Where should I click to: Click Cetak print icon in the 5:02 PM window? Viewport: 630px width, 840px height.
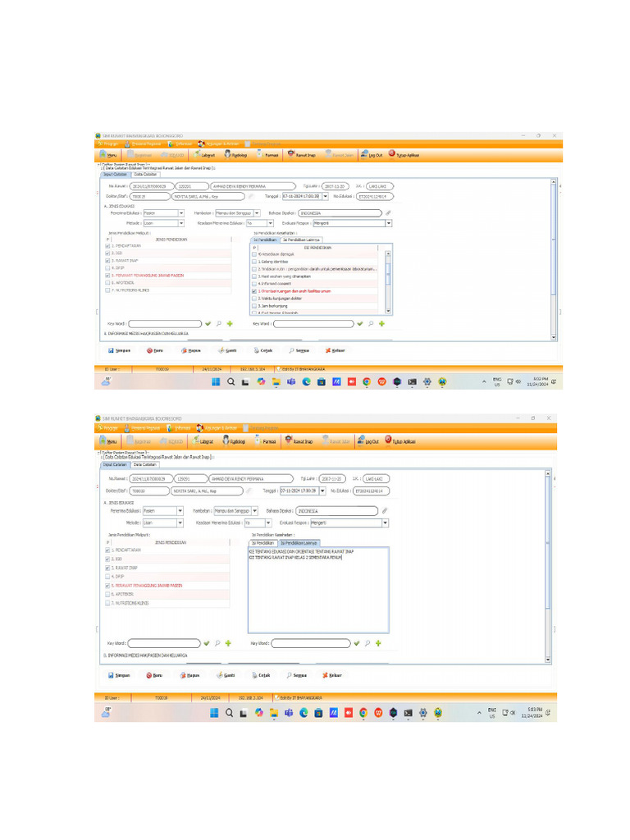(257, 350)
